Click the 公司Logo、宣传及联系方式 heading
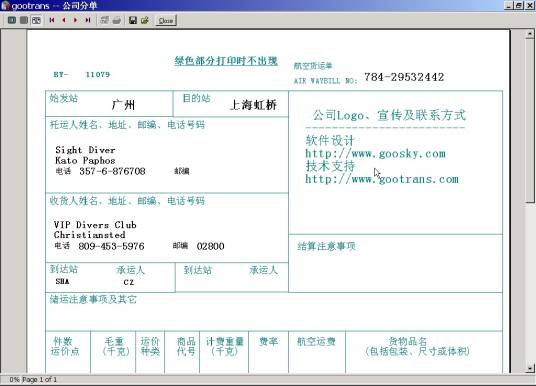 click(x=389, y=115)
